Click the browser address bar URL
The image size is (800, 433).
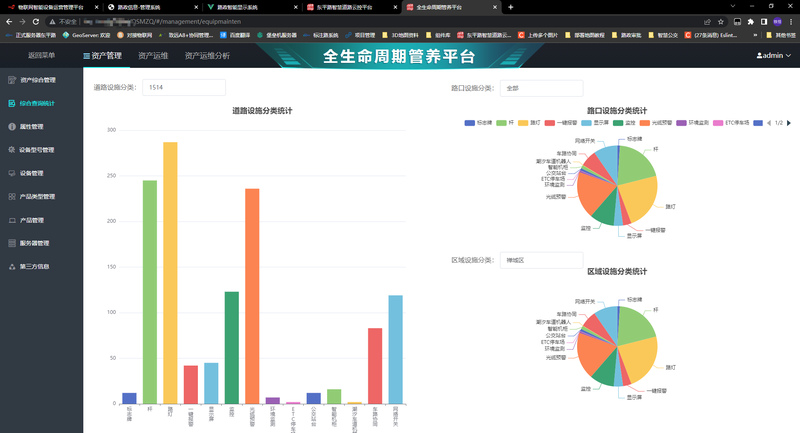click(163, 21)
